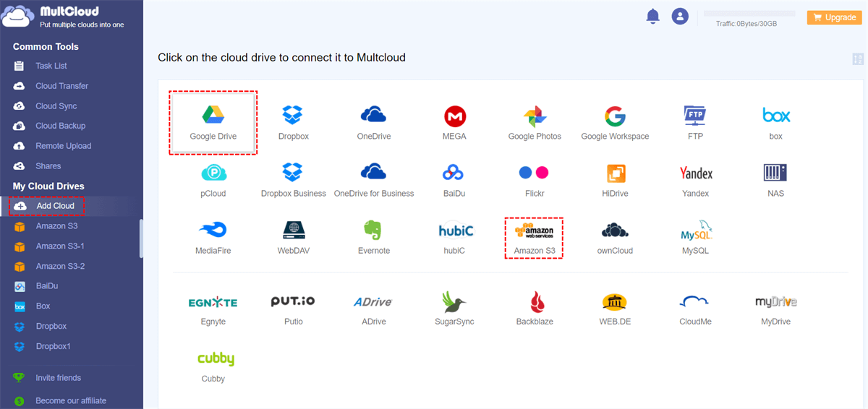Connect pCloud storage
The image size is (868, 409).
213,180
